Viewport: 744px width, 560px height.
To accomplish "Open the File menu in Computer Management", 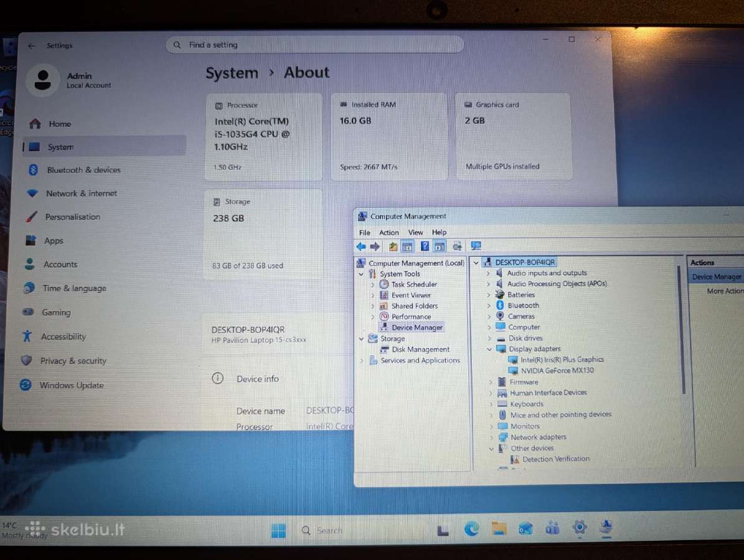I will pyautogui.click(x=364, y=233).
